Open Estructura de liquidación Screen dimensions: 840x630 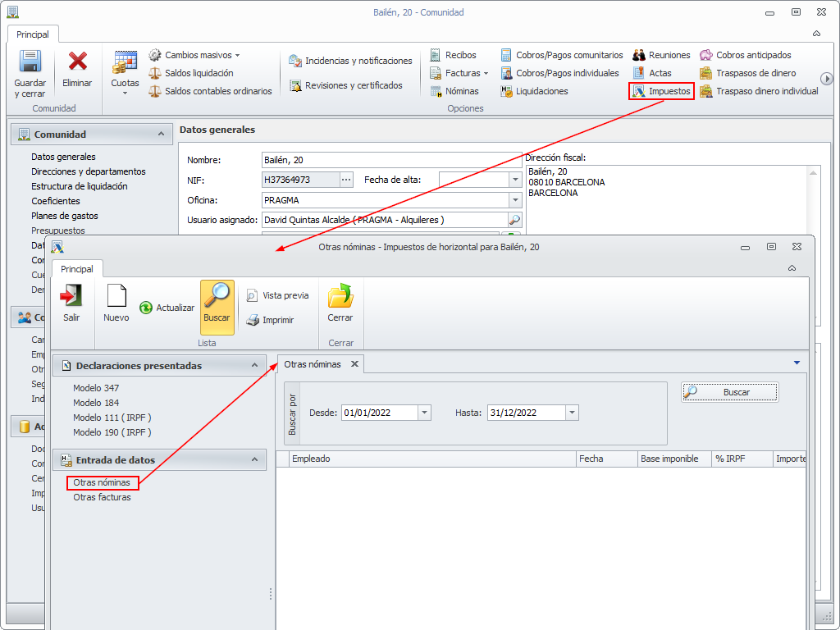click(x=80, y=186)
